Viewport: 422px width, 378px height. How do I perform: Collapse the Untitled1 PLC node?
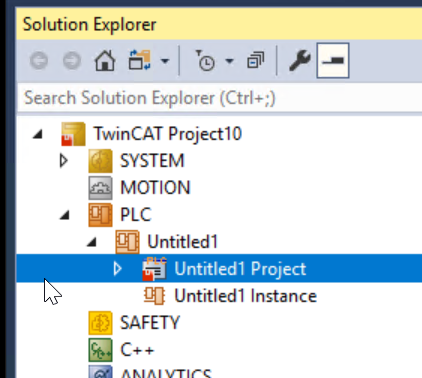point(92,242)
